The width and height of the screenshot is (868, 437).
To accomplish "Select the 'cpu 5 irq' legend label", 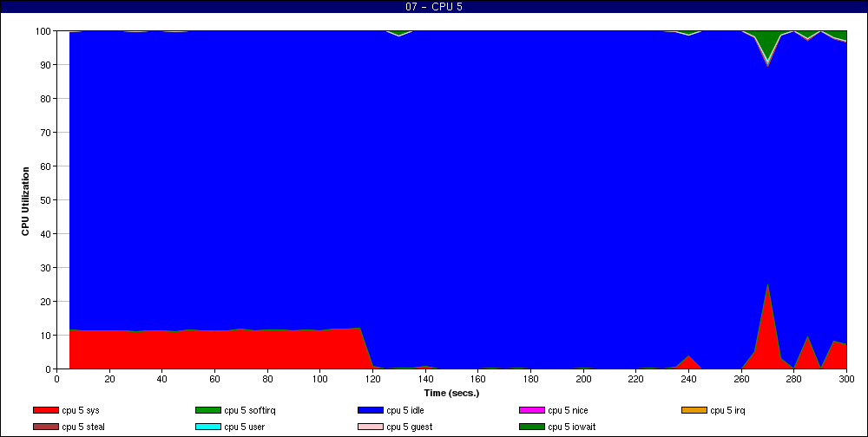I will (x=727, y=410).
